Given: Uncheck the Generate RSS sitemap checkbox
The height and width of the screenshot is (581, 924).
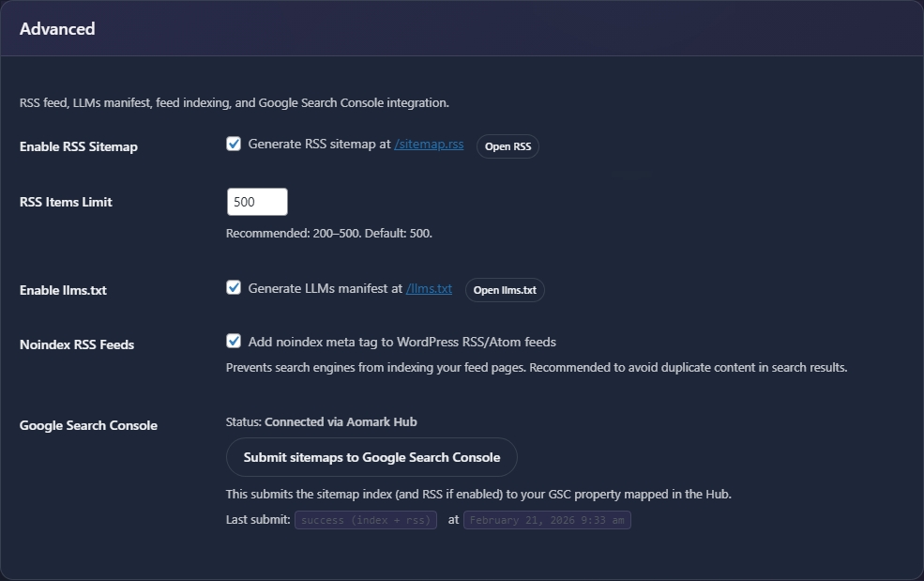Looking at the screenshot, I should click(234, 143).
